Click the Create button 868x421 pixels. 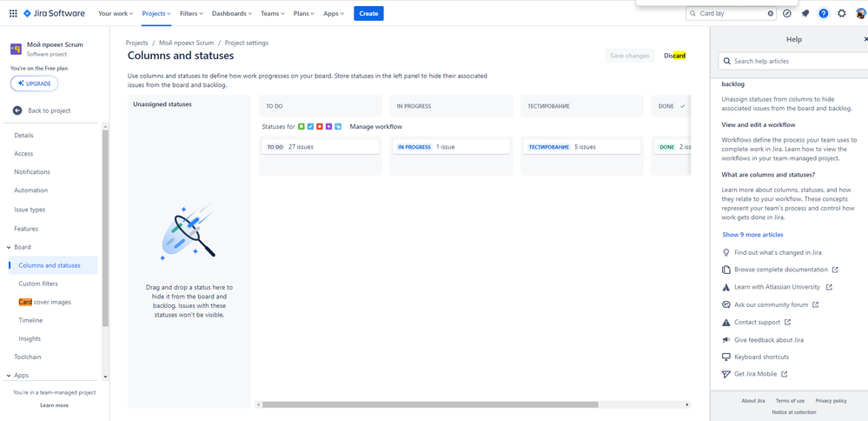click(x=368, y=13)
